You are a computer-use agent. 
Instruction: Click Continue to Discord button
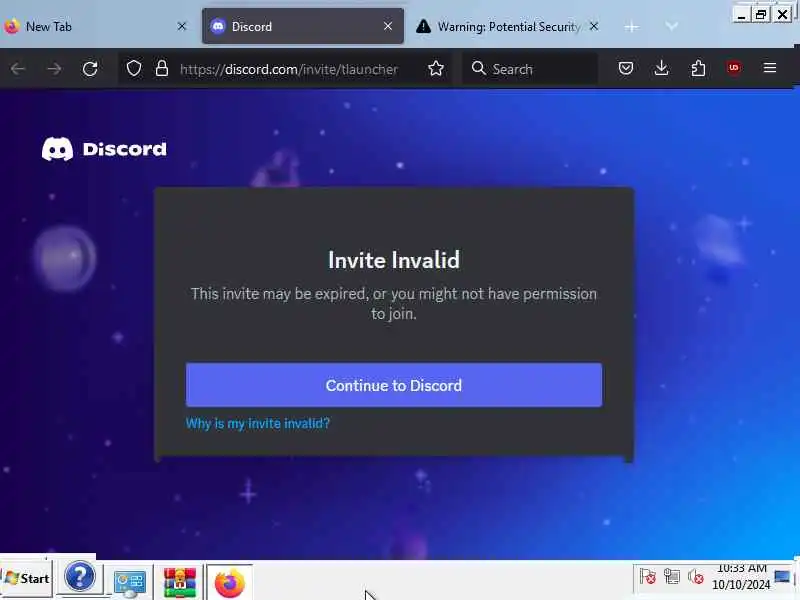tap(394, 385)
